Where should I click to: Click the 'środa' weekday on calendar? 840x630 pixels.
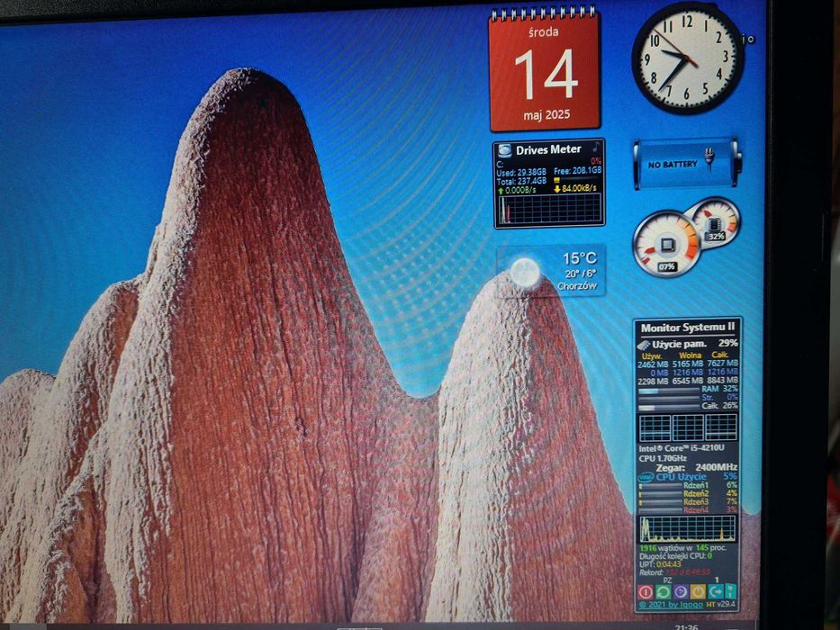pyautogui.click(x=543, y=32)
